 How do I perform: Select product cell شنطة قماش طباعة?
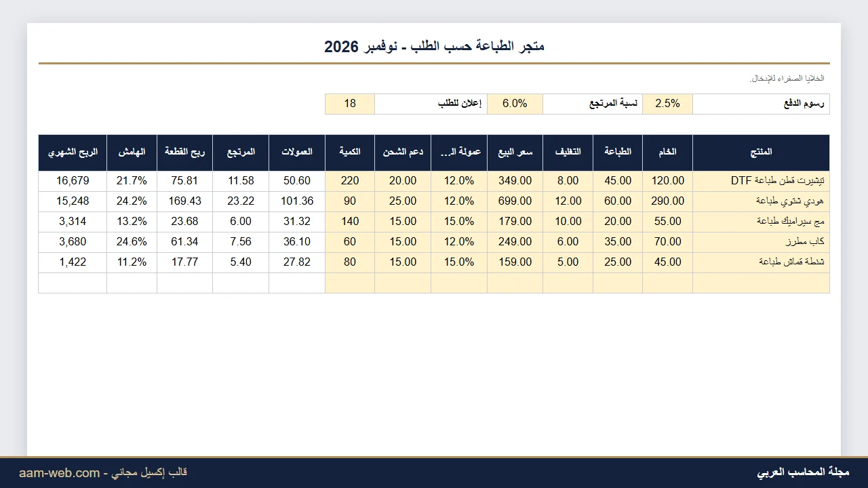point(761,262)
